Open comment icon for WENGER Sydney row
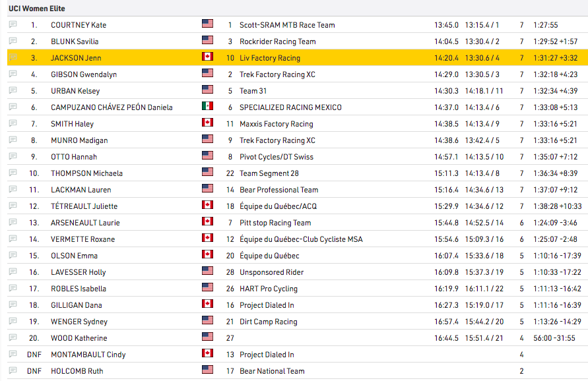Viewport: 588px width, 381px height. pyautogui.click(x=13, y=321)
